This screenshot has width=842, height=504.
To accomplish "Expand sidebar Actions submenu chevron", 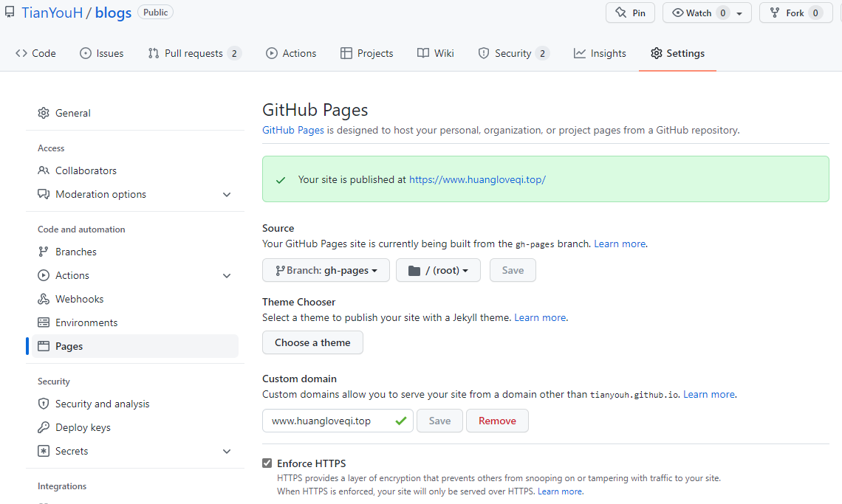I will [x=227, y=275].
